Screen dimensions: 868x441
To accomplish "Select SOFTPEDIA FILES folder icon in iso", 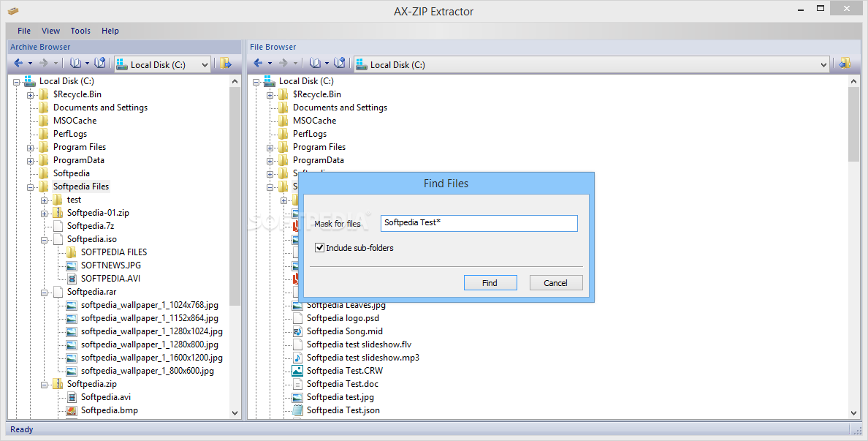I will pyautogui.click(x=72, y=252).
